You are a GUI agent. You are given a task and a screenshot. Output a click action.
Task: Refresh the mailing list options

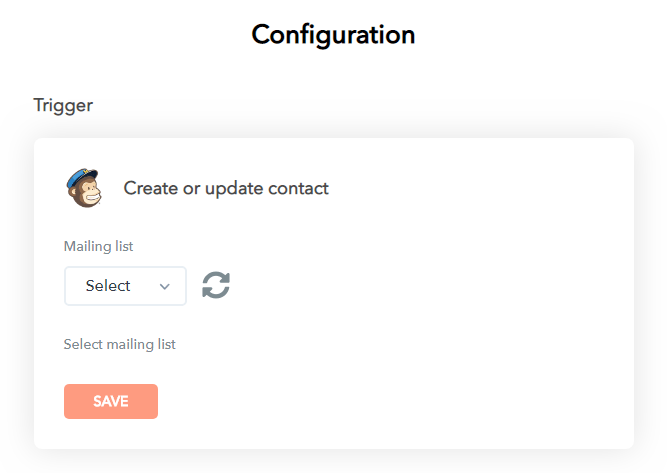coord(216,285)
